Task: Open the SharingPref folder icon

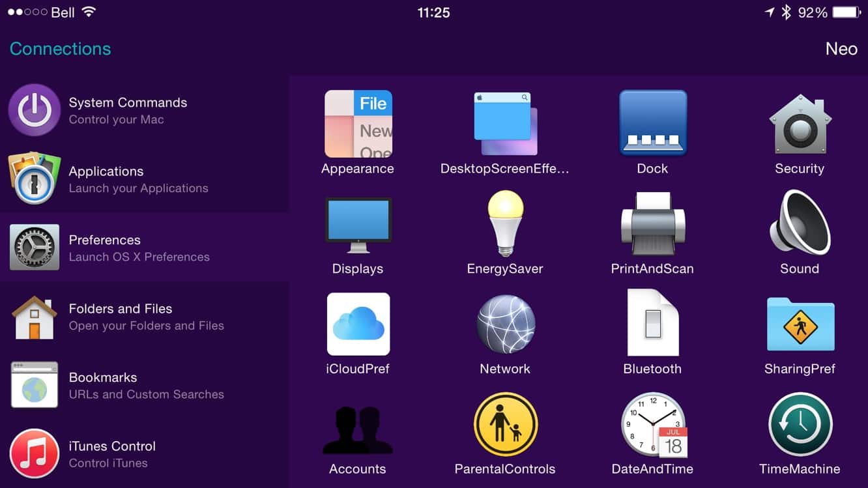Action: point(800,324)
